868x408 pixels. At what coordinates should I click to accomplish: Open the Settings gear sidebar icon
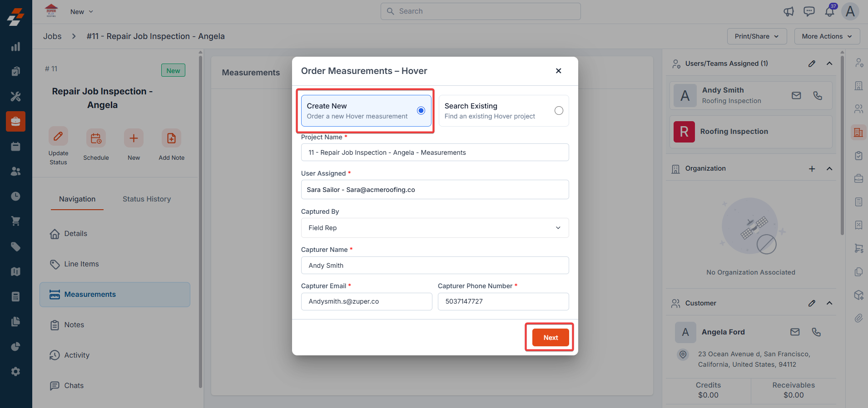[x=15, y=371]
